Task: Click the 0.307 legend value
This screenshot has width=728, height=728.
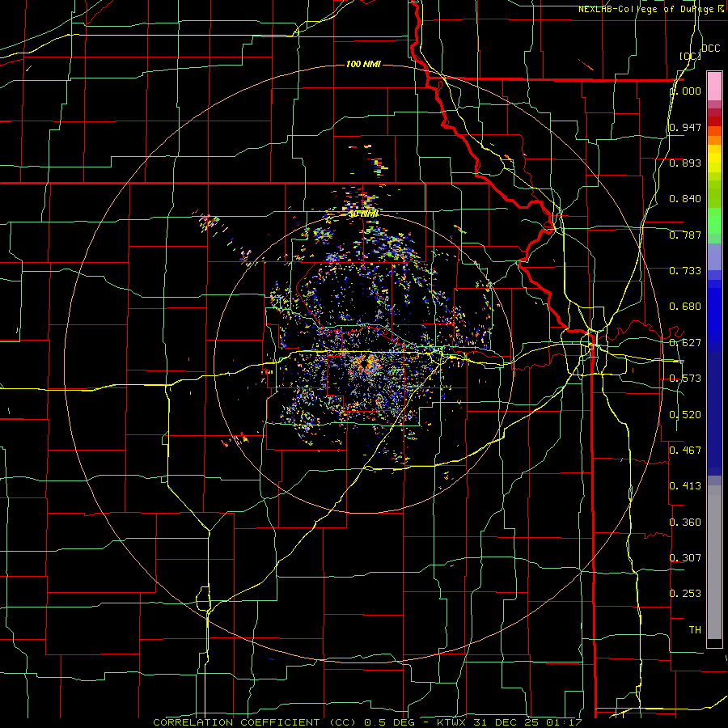Action: (685, 557)
